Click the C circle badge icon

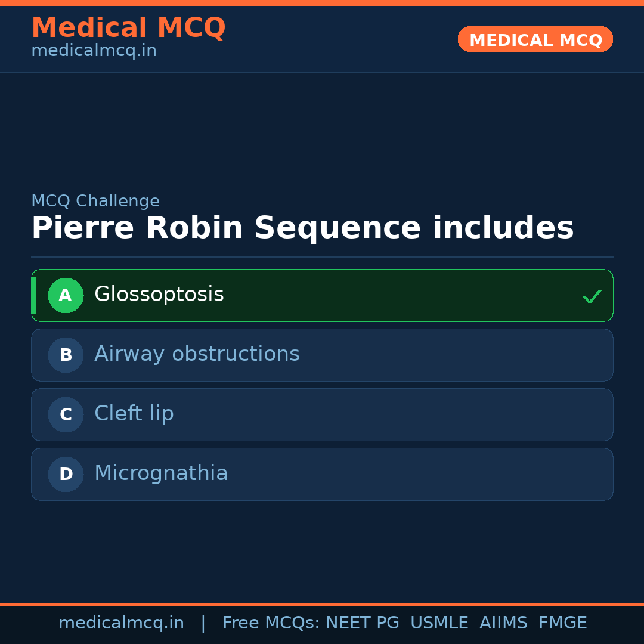pyautogui.click(x=66, y=414)
